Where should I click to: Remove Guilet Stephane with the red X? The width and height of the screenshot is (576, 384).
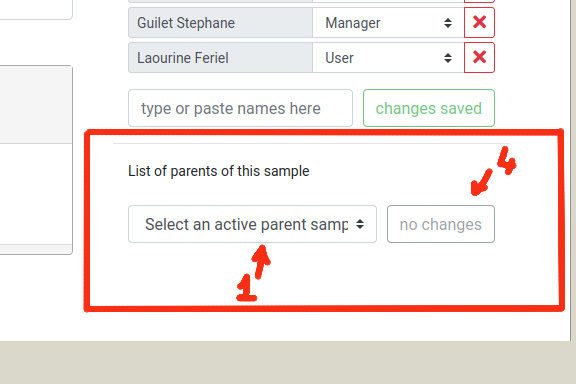click(479, 23)
